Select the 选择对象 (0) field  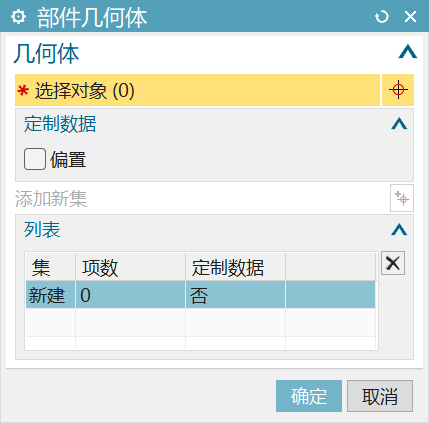click(197, 90)
